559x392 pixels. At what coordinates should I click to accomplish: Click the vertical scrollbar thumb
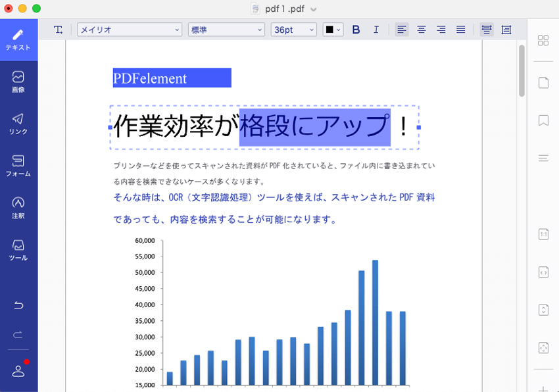click(x=522, y=70)
